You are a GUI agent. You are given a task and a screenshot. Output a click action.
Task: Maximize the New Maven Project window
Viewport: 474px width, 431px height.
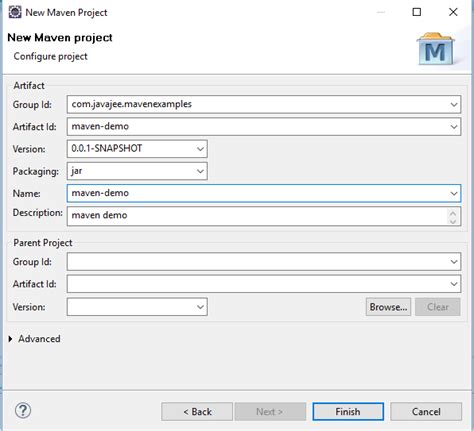click(x=417, y=12)
